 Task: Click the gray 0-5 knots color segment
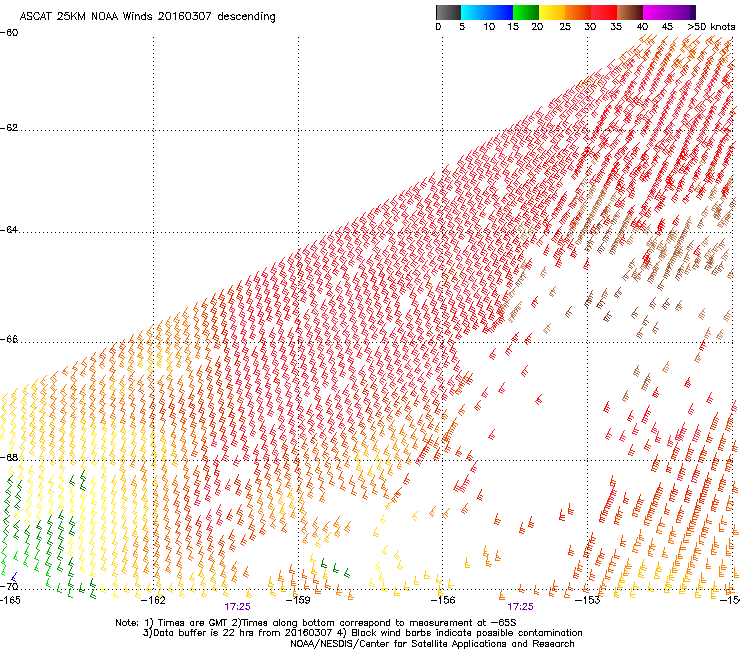pyautogui.click(x=448, y=12)
